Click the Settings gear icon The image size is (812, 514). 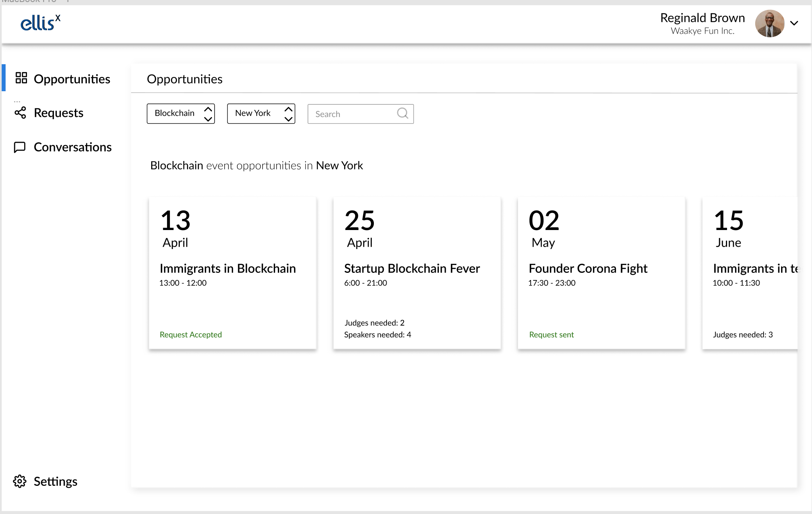pos(19,481)
